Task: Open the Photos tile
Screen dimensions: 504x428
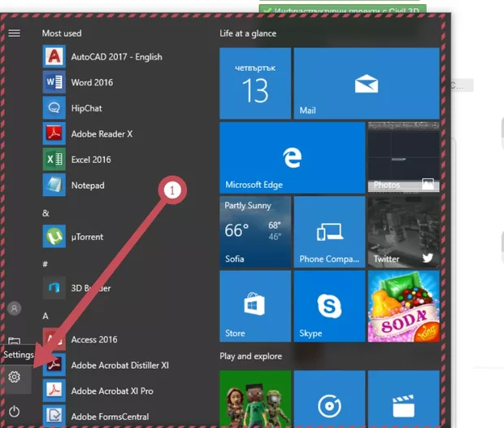Action: [x=404, y=158]
